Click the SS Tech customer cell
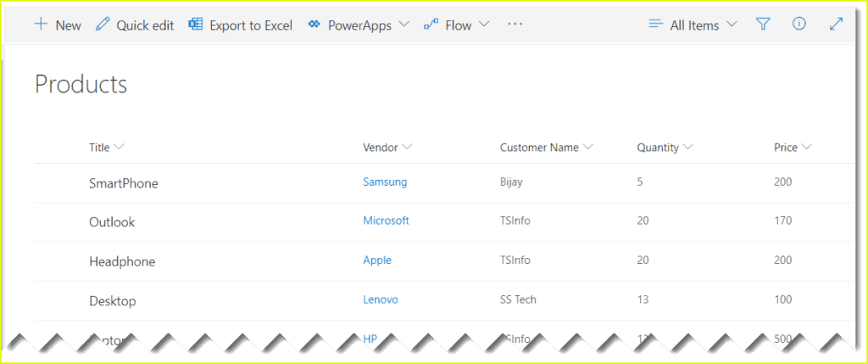 (x=518, y=300)
